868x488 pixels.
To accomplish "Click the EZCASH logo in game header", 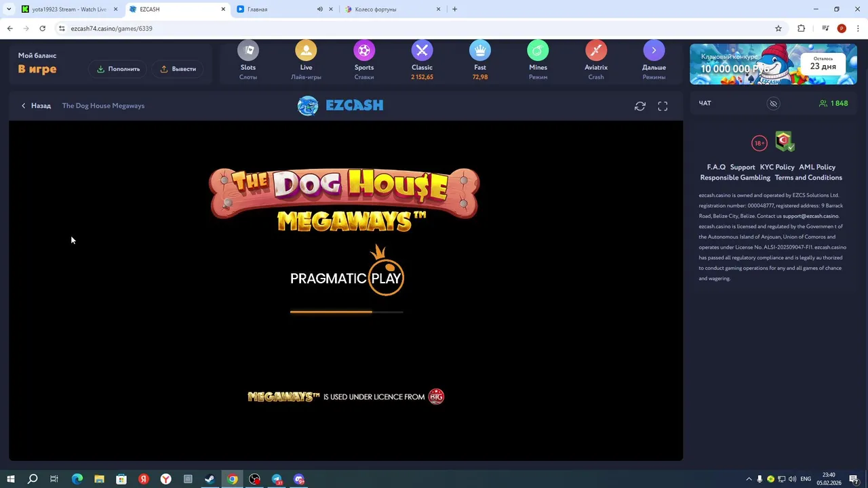I will [x=340, y=106].
